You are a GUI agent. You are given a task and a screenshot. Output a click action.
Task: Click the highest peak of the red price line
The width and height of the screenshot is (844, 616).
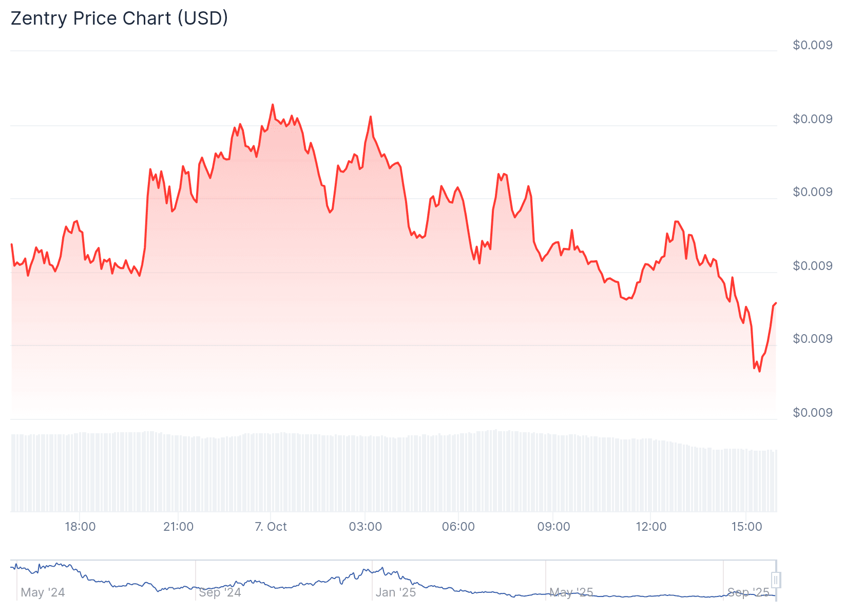pos(273,104)
